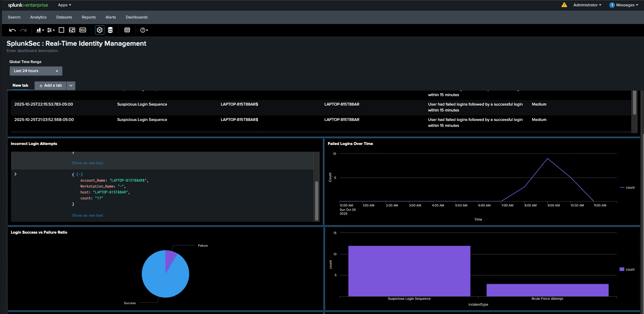This screenshot has width=644, height=314.
Task: Click the Login Success vs Failure Ratio title
Action: point(39,232)
